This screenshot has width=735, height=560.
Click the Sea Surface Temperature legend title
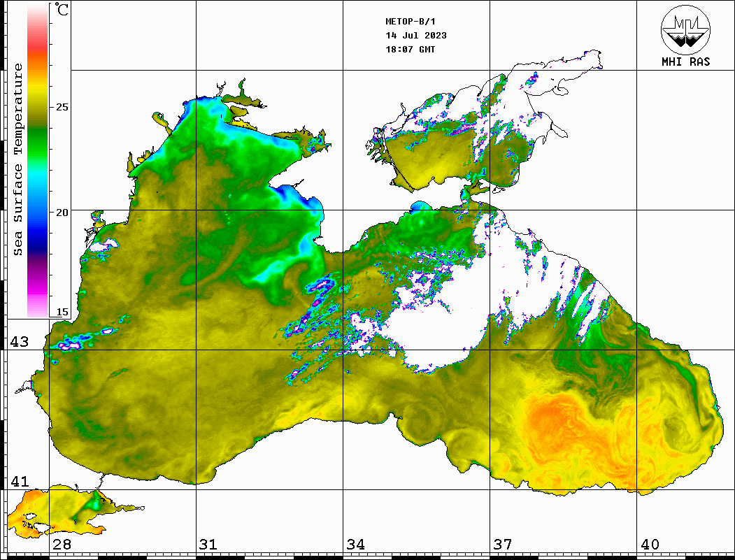coord(17,159)
